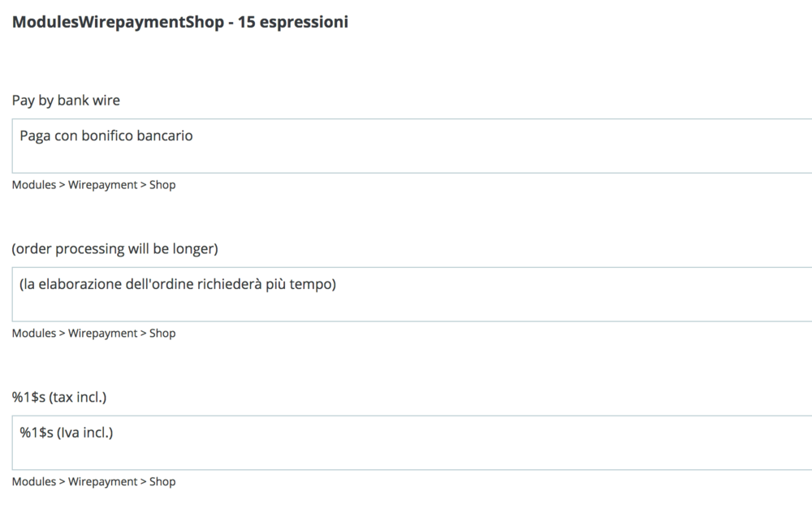Screen dimensions: 812x517
Task: Click "Shop" below the Pay by bank wire field
Action: point(162,184)
